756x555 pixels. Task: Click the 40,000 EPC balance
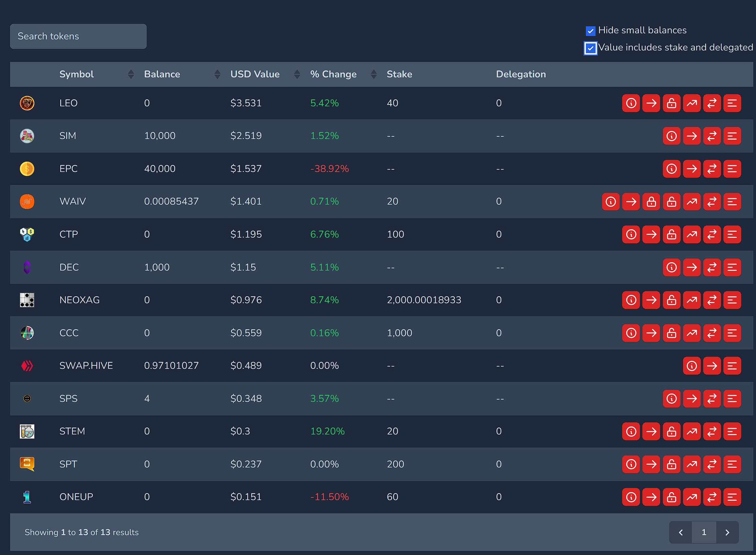point(160,169)
